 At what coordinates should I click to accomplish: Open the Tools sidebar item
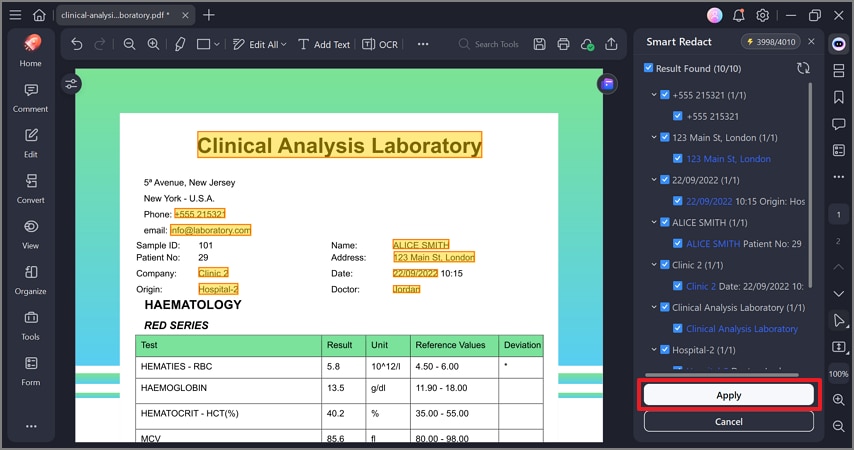tap(30, 326)
